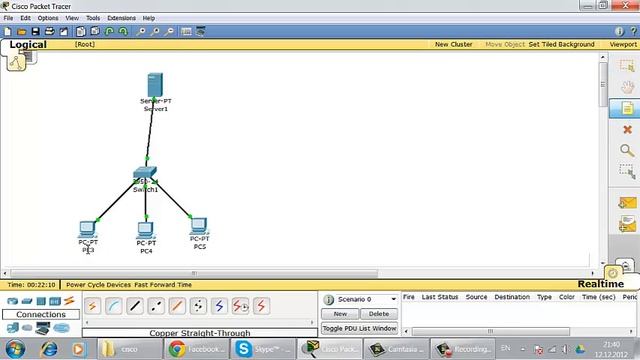
Task: Open the File menu
Action: (8, 18)
